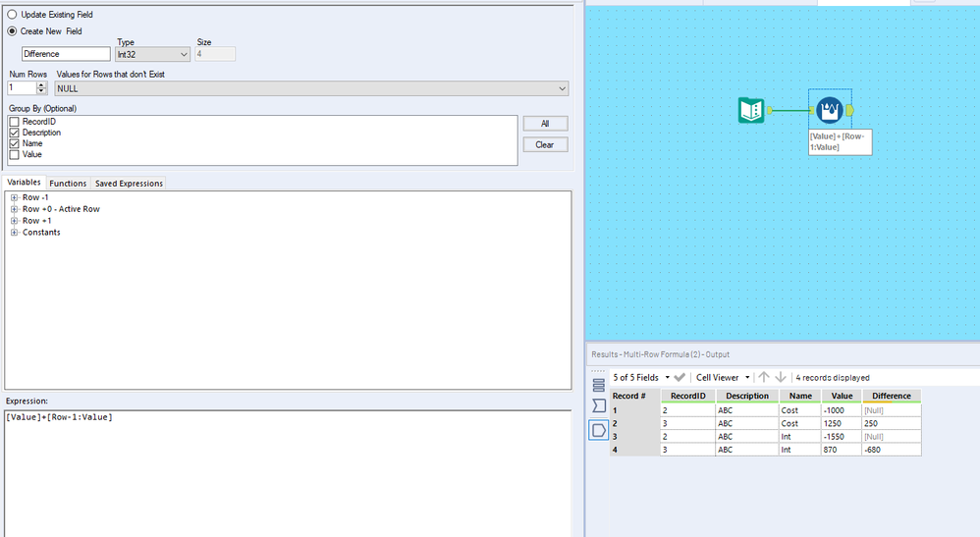
Task: Switch to the Variables tab
Action: pos(24,183)
